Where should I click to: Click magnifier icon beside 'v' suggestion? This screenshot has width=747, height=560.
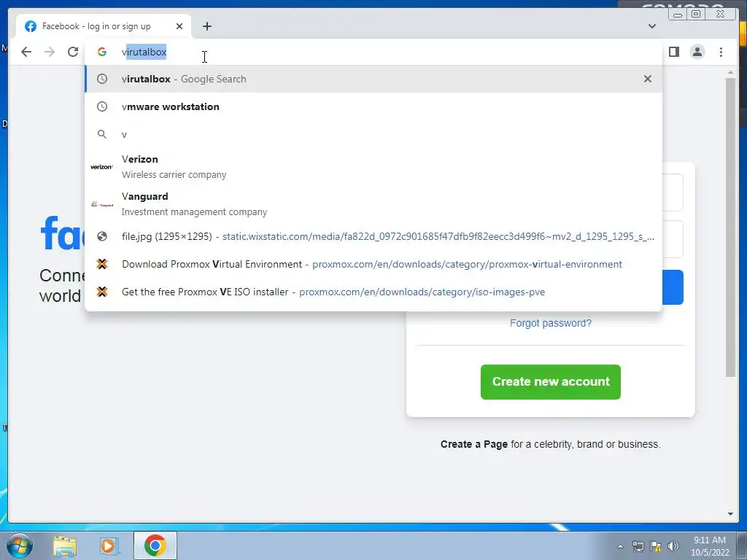(102, 134)
